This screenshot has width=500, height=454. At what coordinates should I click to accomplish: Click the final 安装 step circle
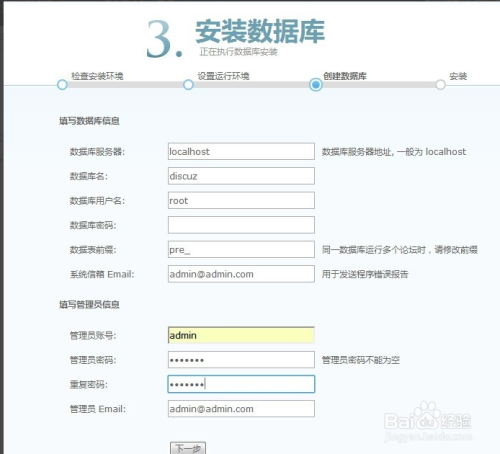tap(440, 85)
